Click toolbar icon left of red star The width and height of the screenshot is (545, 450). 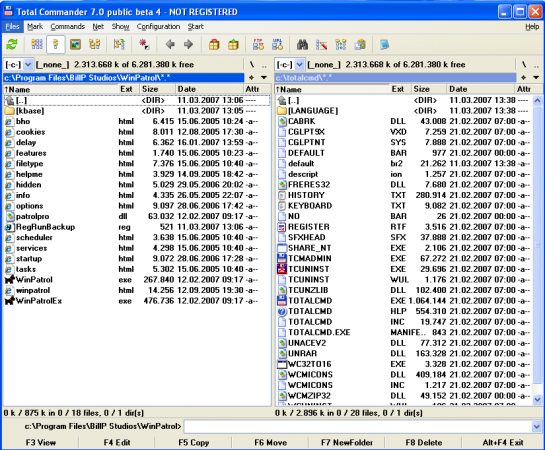(x=119, y=44)
